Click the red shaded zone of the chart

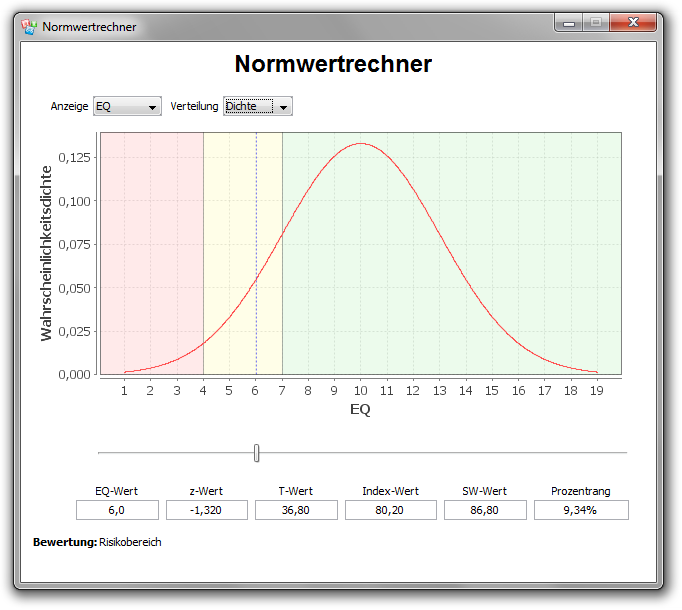[x=150, y=250]
